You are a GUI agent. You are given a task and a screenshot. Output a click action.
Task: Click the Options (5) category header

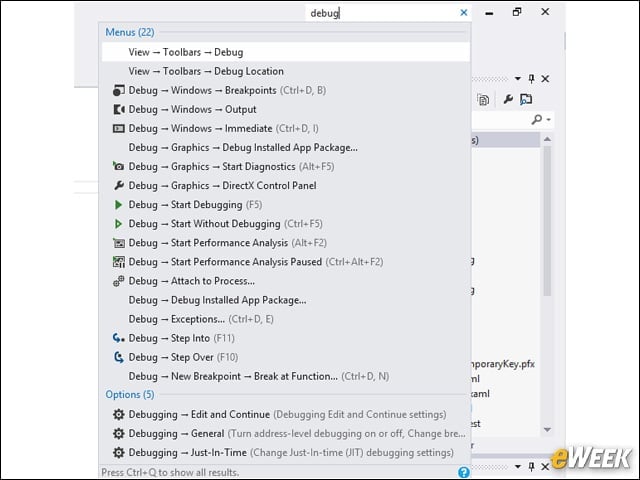[x=130, y=394]
